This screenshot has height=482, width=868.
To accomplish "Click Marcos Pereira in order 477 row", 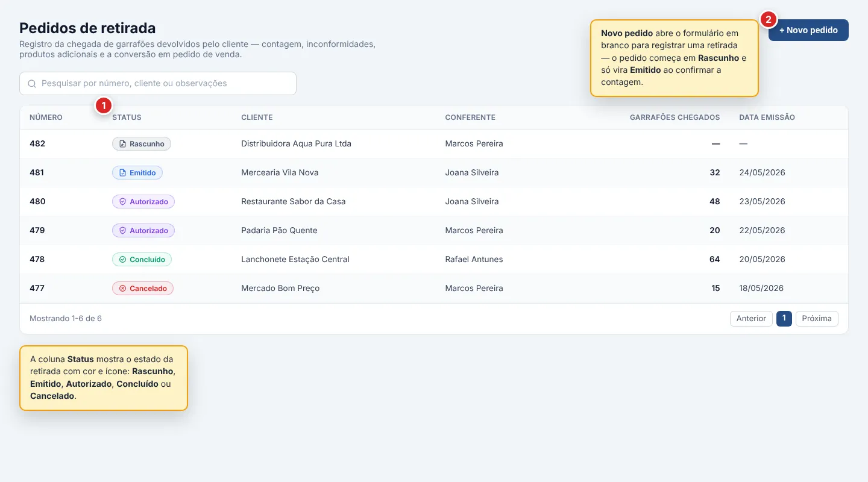I will click(x=474, y=289).
